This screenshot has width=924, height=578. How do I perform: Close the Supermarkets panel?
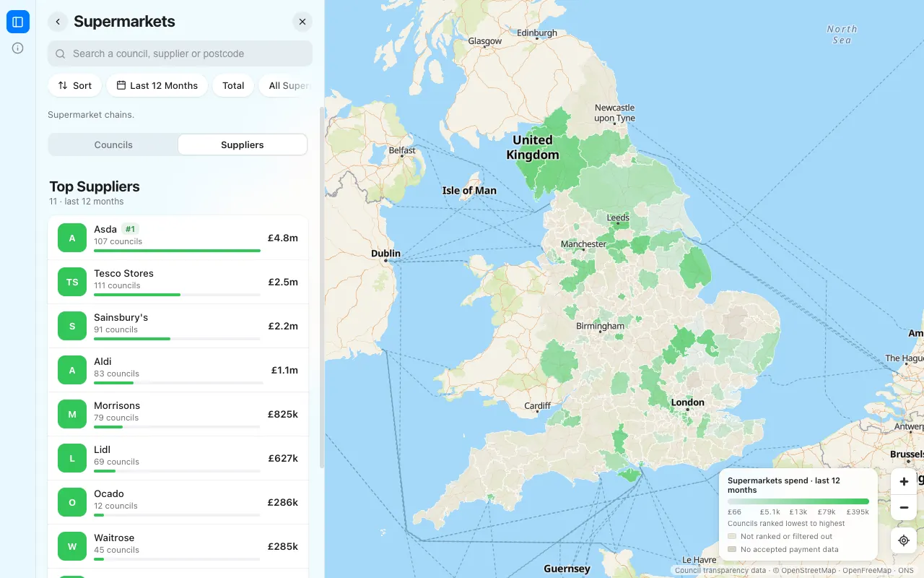302,22
